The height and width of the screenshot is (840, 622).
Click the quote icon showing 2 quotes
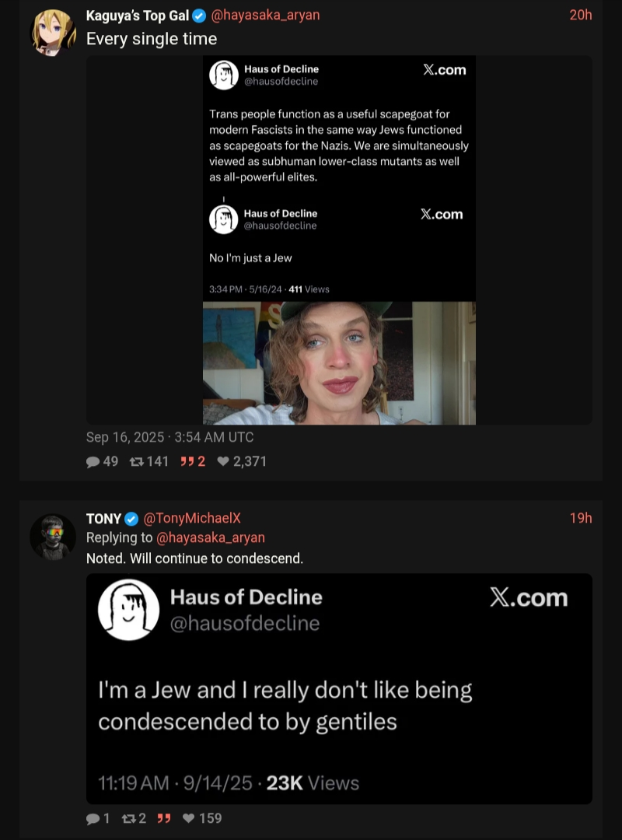tap(187, 461)
